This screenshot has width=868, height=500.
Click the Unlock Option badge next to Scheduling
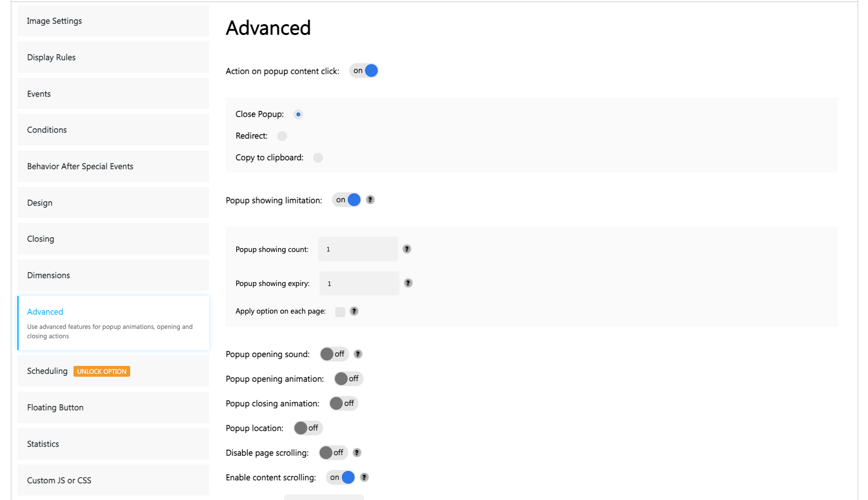pyautogui.click(x=102, y=371)
